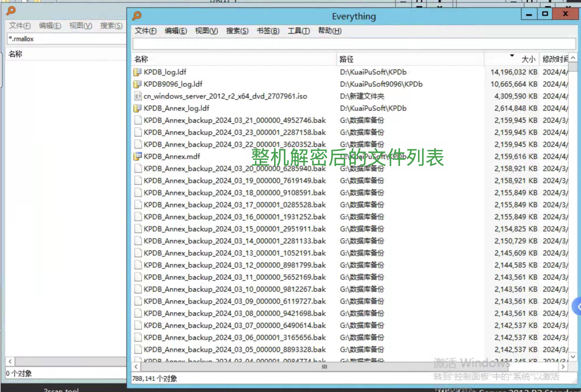Click left scroll arrow in background window
581x392 pixels.
(x=10, y=361)
